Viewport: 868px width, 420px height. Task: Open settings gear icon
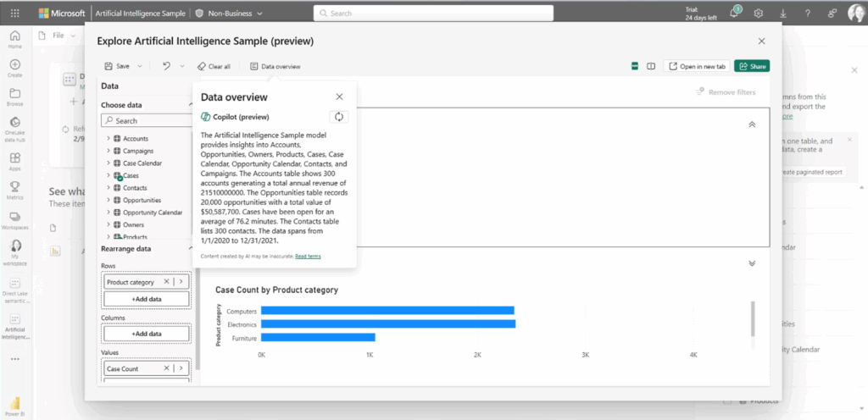pos(759,14)
